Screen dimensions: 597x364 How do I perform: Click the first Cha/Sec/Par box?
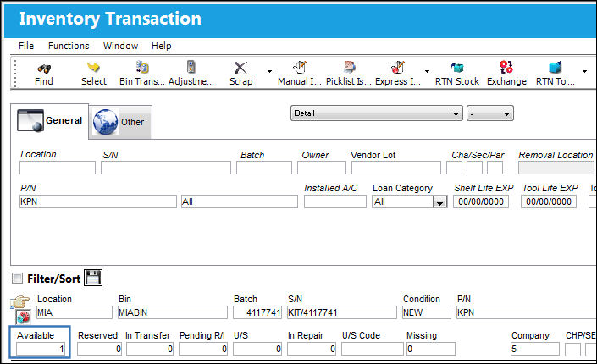454,168
